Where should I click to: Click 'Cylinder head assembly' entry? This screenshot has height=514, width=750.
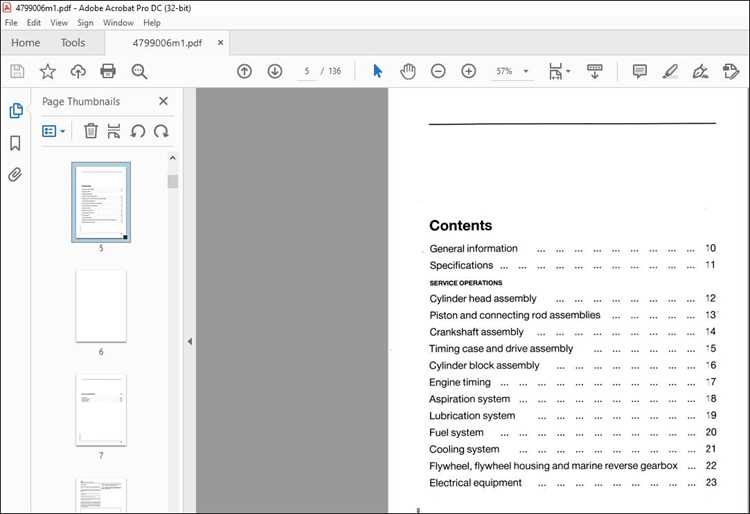pyautogui.click(x=483, y=298)
